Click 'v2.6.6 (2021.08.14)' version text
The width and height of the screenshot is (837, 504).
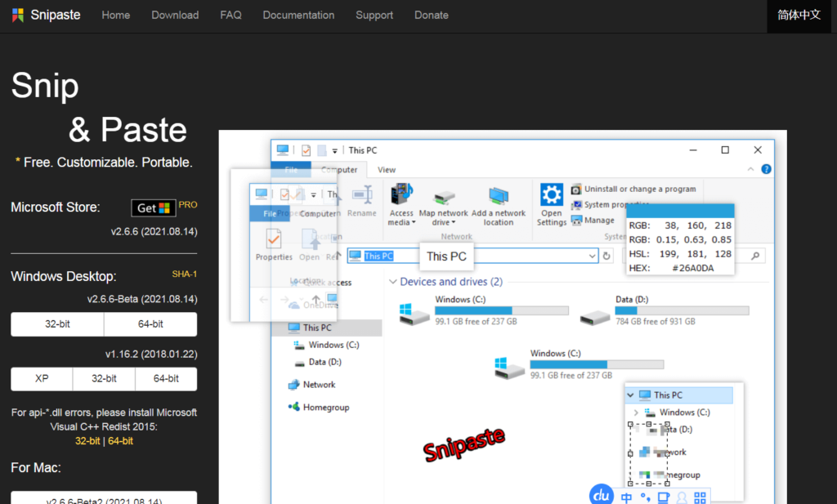[x=154, y=231]
